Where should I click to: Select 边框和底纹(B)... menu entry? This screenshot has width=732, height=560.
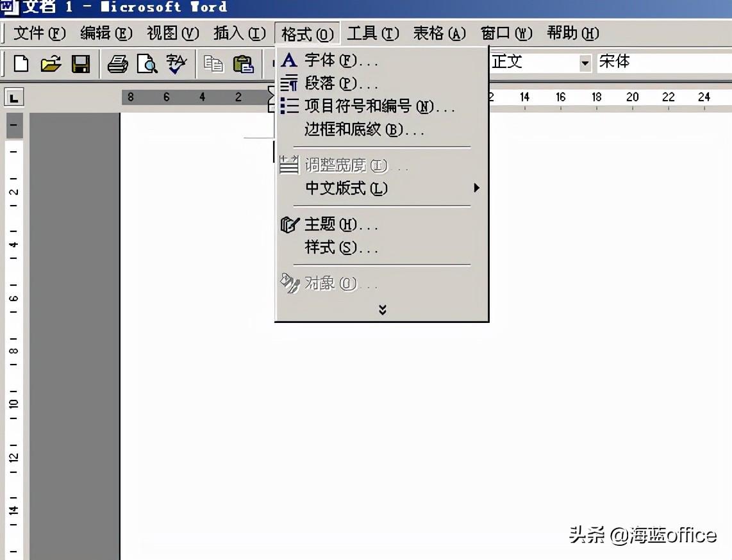pos(382,129)
